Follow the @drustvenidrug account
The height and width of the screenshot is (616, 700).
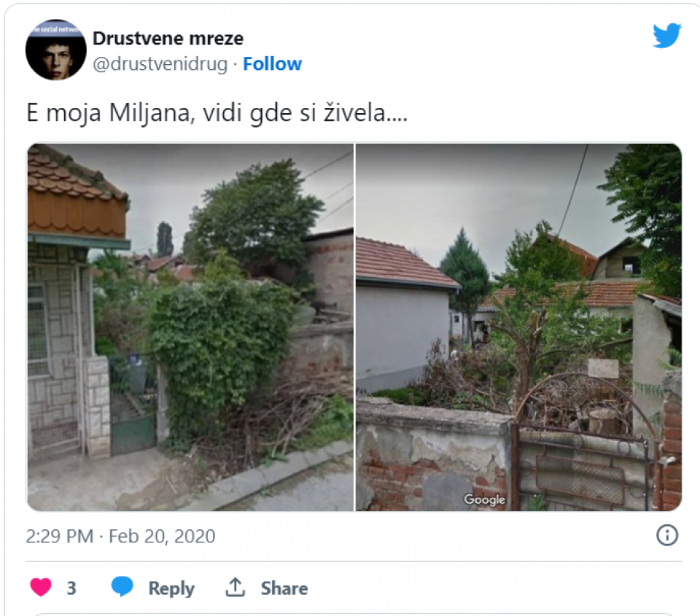[x=272, y=64]
